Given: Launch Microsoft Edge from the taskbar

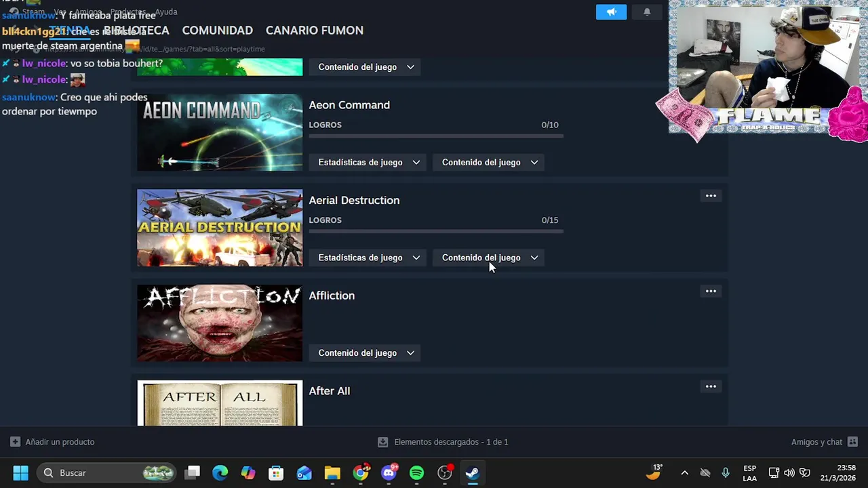Looking at the screenshot, I should (x=220, y=473).
